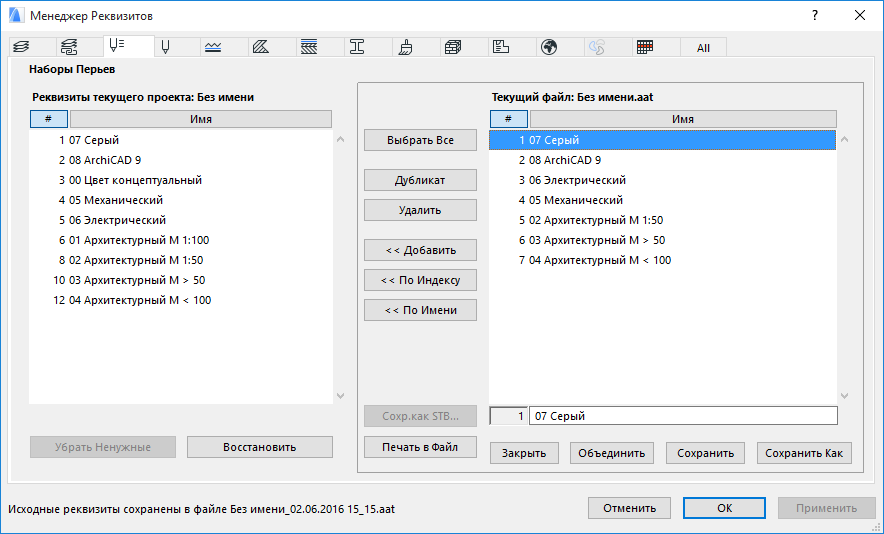Viewport: 884px width, 534px height.
Task: Click the ArchiCAD icon in the title bar
Action: point(16,15)
